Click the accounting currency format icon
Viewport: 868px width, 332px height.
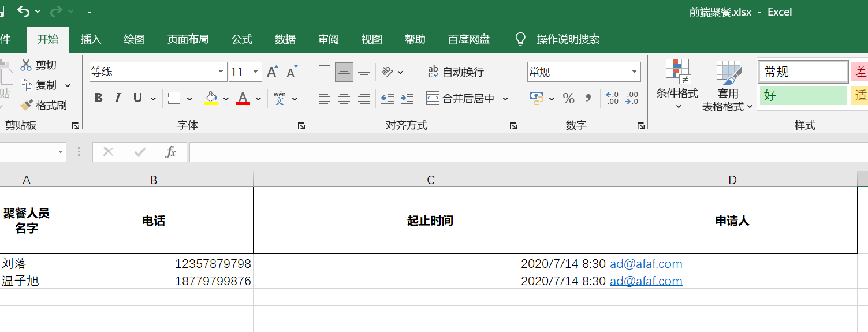(x=537, y=98)
